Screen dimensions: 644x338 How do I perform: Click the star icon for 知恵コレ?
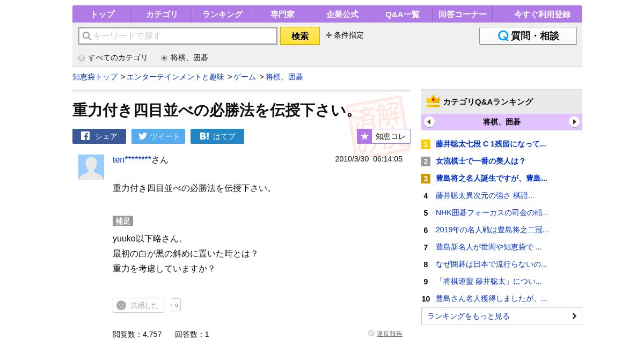[364, 136]
